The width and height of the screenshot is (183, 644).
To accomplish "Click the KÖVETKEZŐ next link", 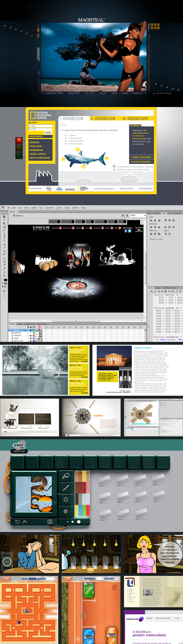I will (x=146, y=157).
